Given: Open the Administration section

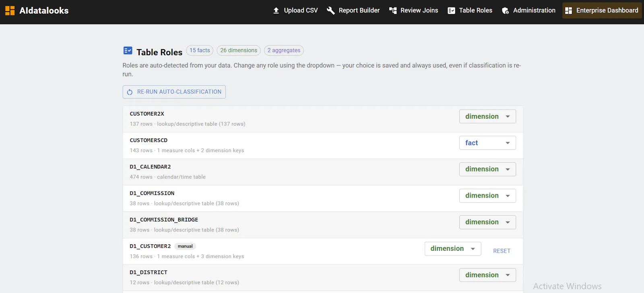Looking at the screenshot, I should [528, 10].
